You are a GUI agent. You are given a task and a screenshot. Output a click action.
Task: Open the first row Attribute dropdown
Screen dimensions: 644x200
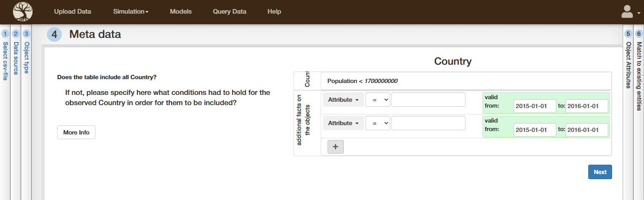coord(343,100)
